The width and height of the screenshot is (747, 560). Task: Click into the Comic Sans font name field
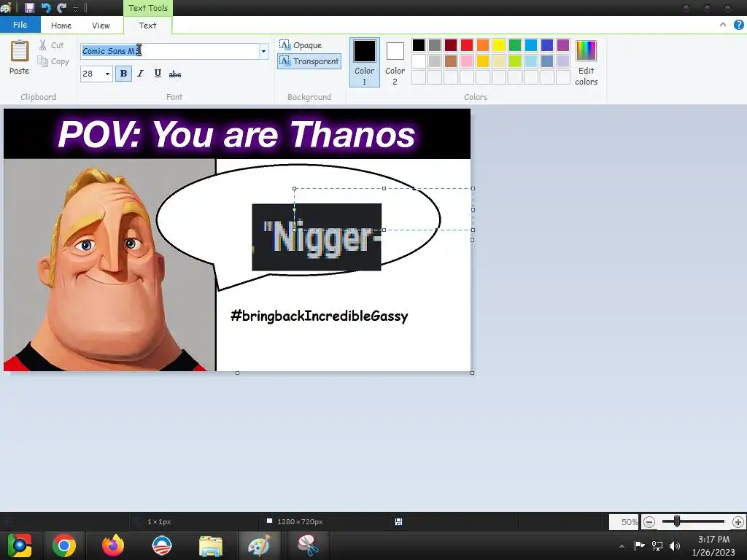click(x=169, y=51)
